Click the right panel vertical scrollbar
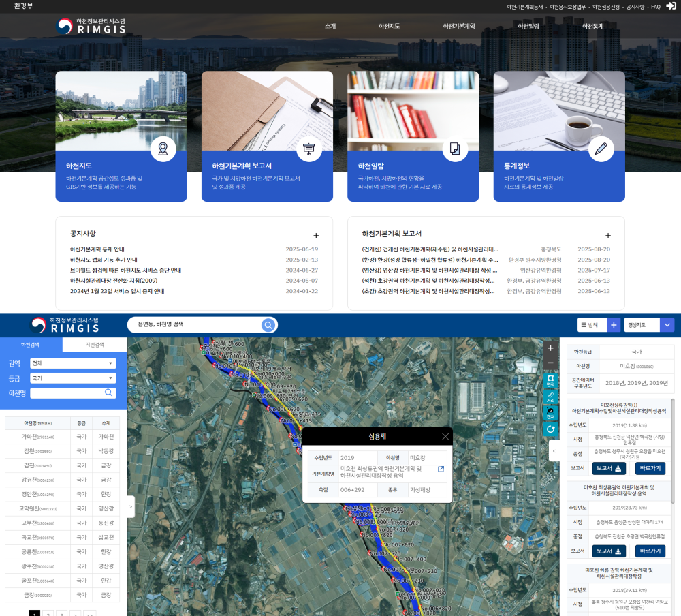681x616 pixels. [673, 452]
